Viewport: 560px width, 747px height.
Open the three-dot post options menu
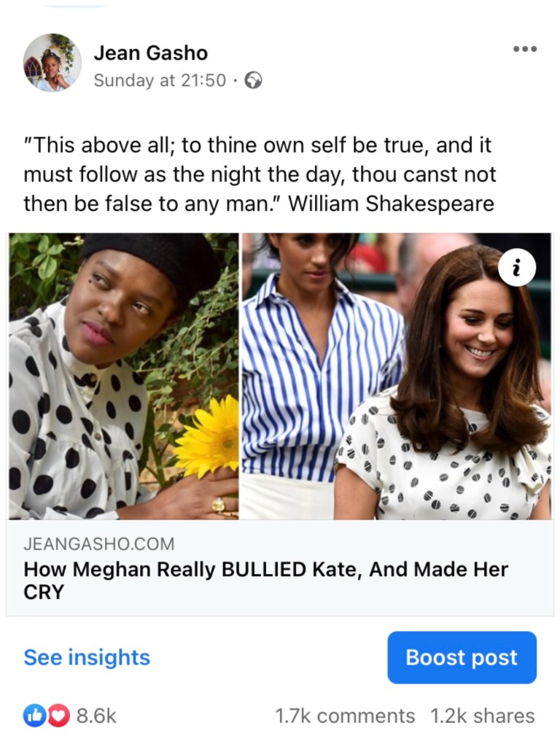(x=525, y=49)
